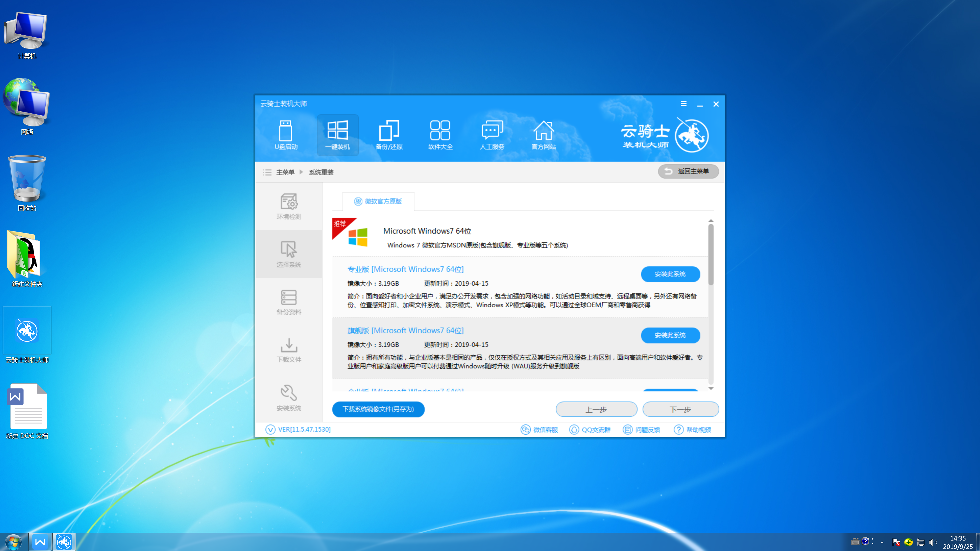
Task: Click 上一步 button
Action: pyautogui.click(x=596, y=409)
